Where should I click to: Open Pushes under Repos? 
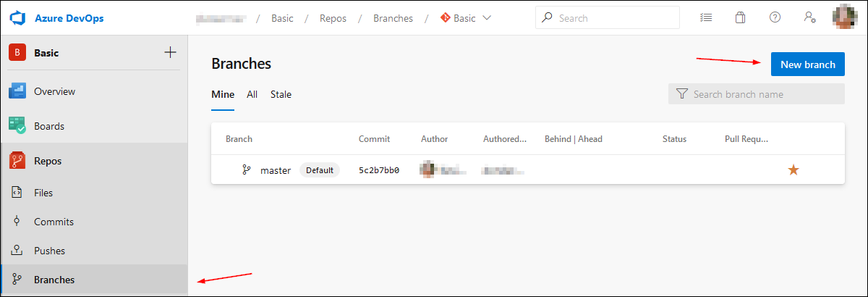pos(94,251)
